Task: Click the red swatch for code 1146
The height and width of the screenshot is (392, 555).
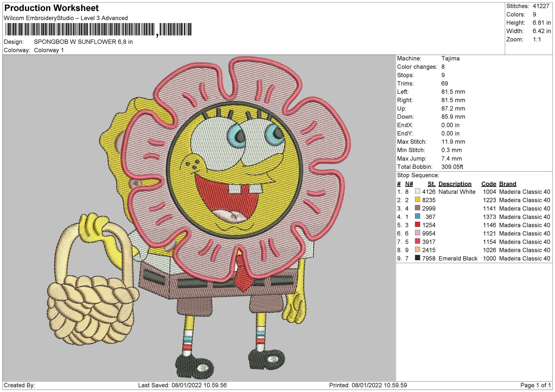Action: pyautogui.click(x=418, y=224)
